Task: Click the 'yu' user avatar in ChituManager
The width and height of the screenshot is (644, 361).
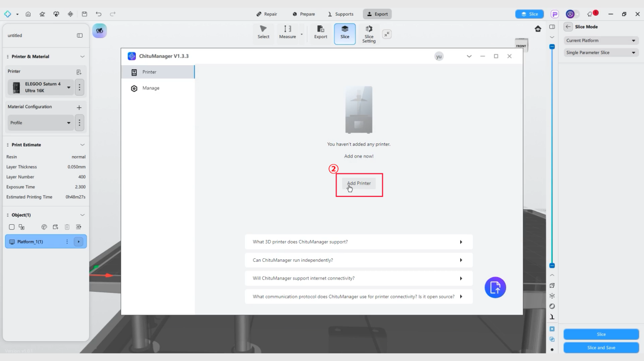Action: tap(438, 56)
